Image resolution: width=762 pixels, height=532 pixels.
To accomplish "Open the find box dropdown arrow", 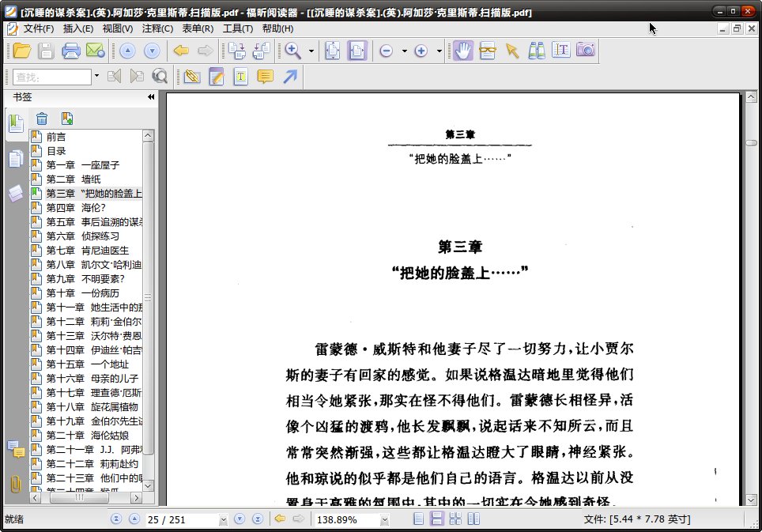I will click(96, 76).
